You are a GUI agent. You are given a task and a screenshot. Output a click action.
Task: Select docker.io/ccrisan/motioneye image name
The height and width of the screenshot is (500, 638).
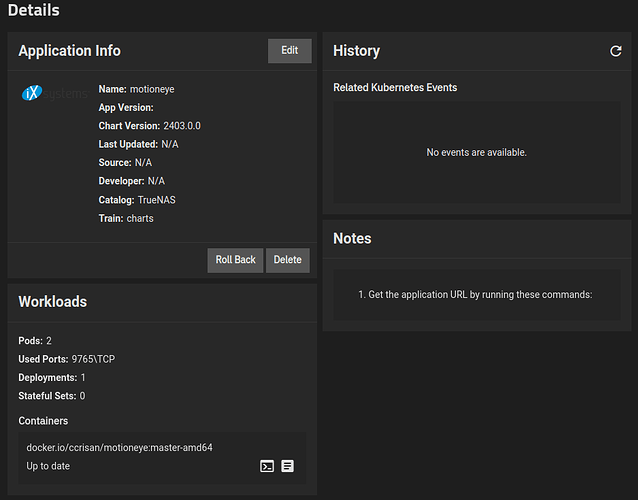[x=119, y=448]
